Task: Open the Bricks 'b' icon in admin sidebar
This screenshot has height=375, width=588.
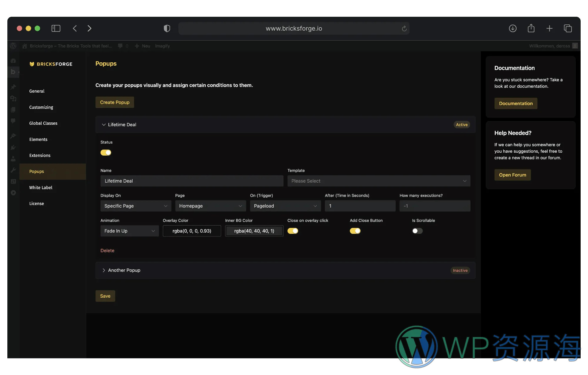Action: coord(13,72)
